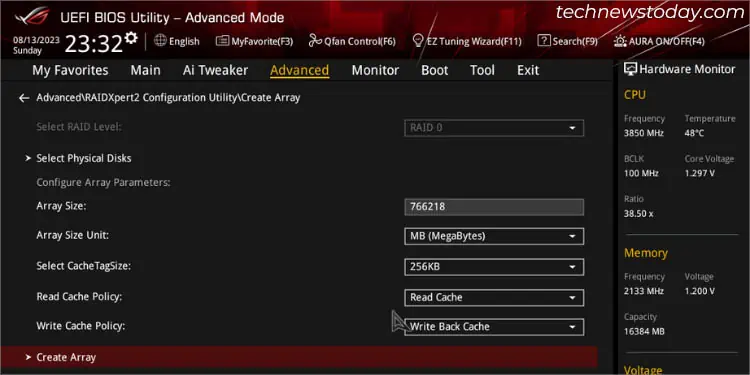Click the 38.50 x ratio value
This screenshot has height=375, width=750.
[x=638, y=214]
